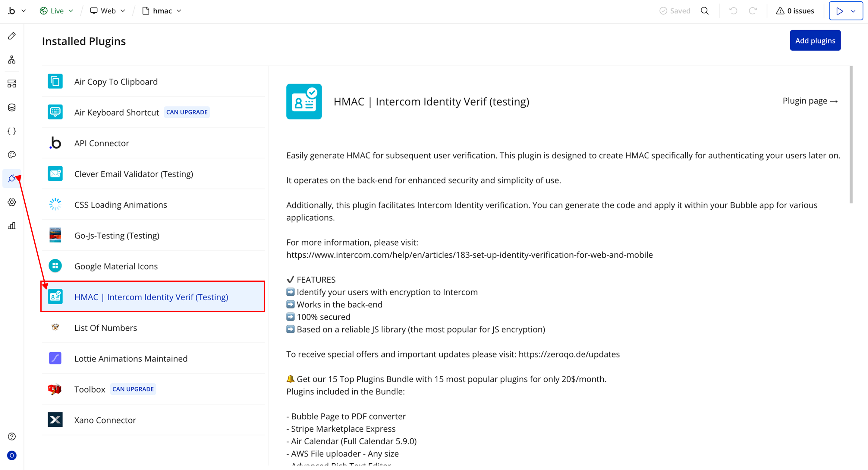
Task: Open the Logs bar chart icon
Action: point(12,226)
